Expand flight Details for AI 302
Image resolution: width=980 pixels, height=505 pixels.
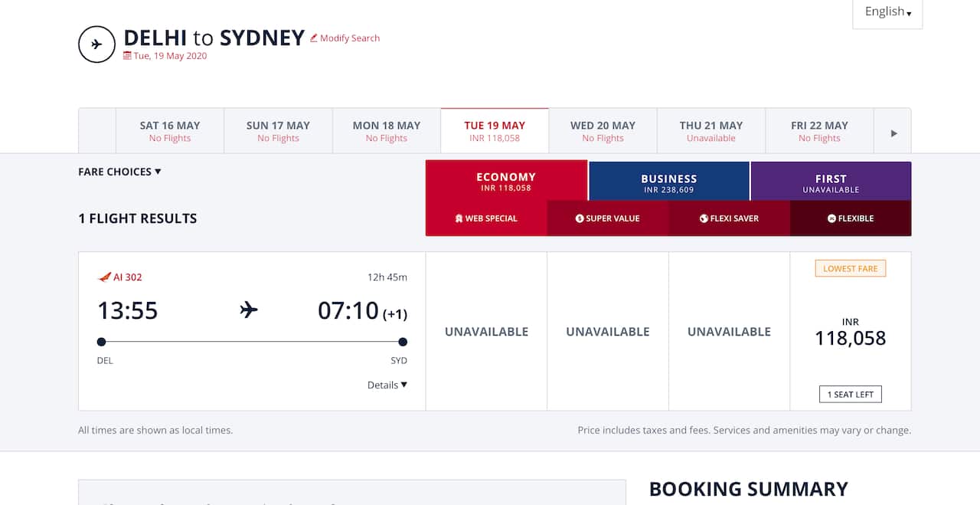coord(387,385)
